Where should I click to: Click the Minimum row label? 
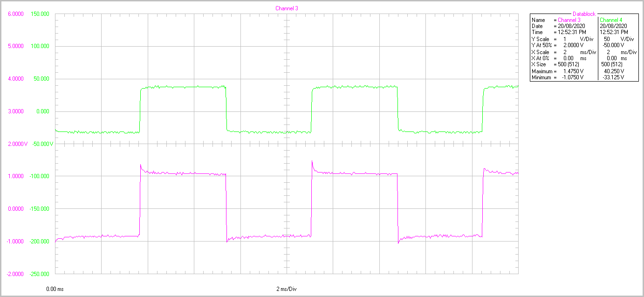[x=541, y=77]
